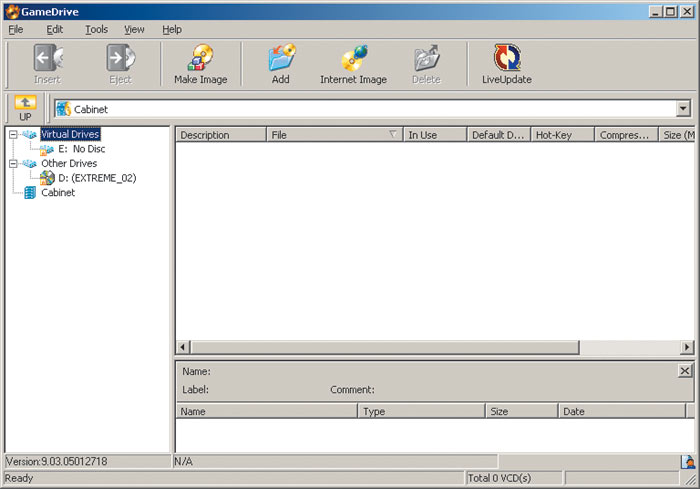Open the Edit menu
700x489 pixels.
54,29
